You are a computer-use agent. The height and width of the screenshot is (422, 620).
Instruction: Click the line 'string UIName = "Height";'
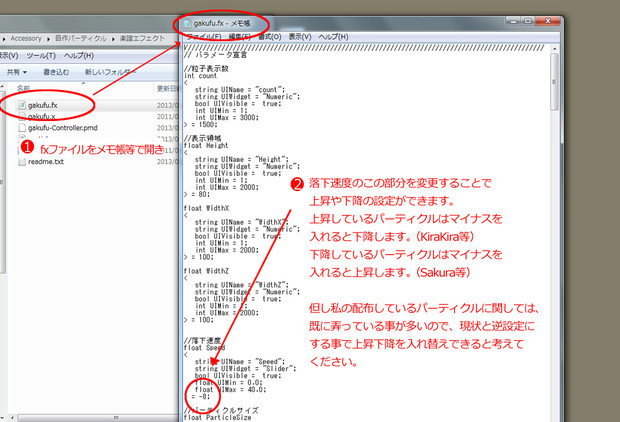point(242,159)
